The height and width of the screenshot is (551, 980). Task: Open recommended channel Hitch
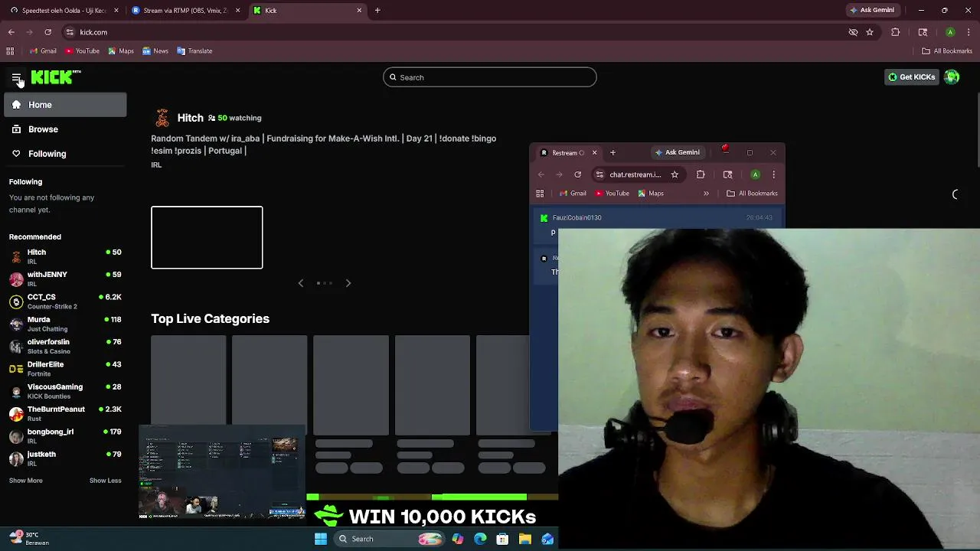(65, 256)
